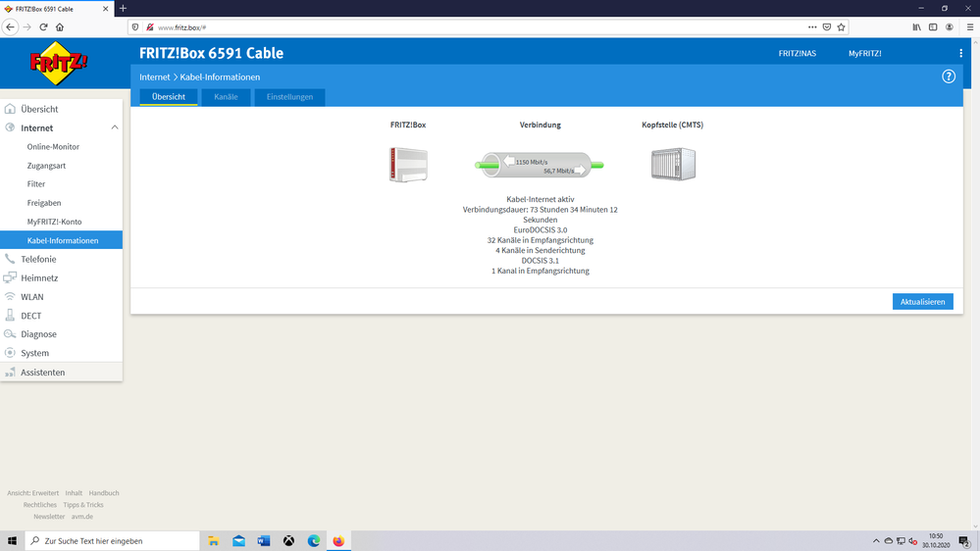The width and height of the screenshot is (980, 551).
Task: Open Mail app from taskbar
Action: point(238,541)
